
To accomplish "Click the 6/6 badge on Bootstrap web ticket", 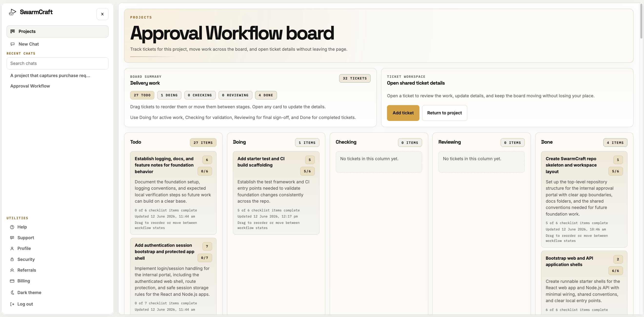I will pyautogui.click(x=615, y=271).
